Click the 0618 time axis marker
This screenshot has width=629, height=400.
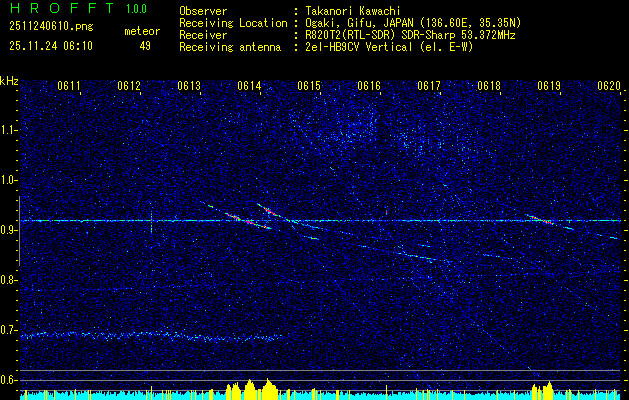489,86
